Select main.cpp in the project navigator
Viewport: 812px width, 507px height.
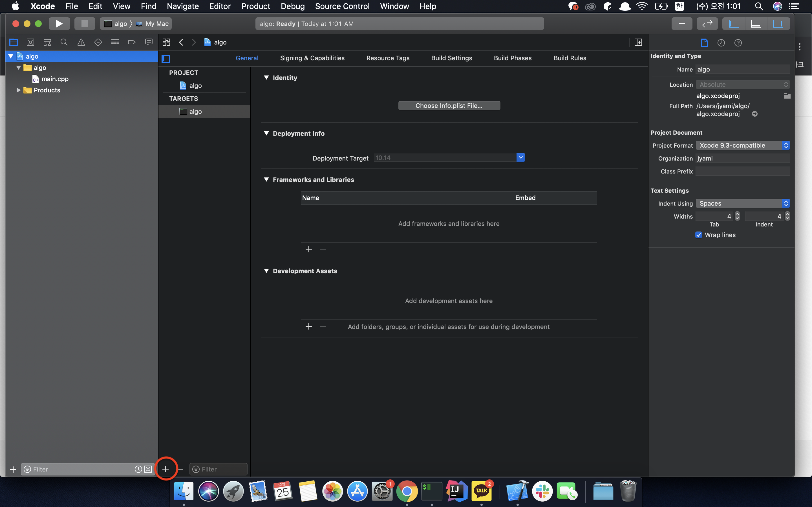point(55,79)
